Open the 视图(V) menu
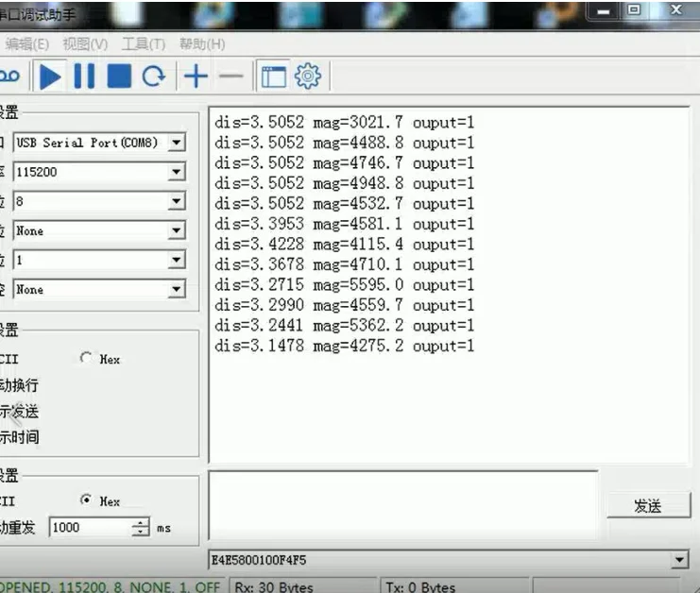 click(85, 44)
